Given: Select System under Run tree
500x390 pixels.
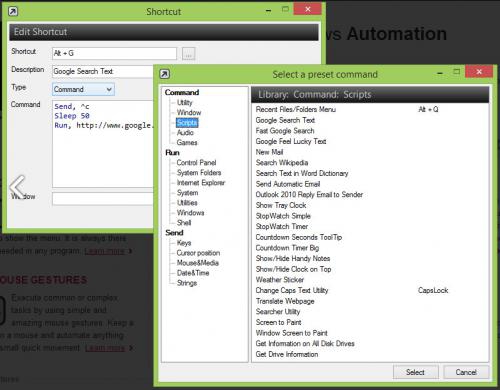Looking at the screenshot, I should tap(188, 193).
